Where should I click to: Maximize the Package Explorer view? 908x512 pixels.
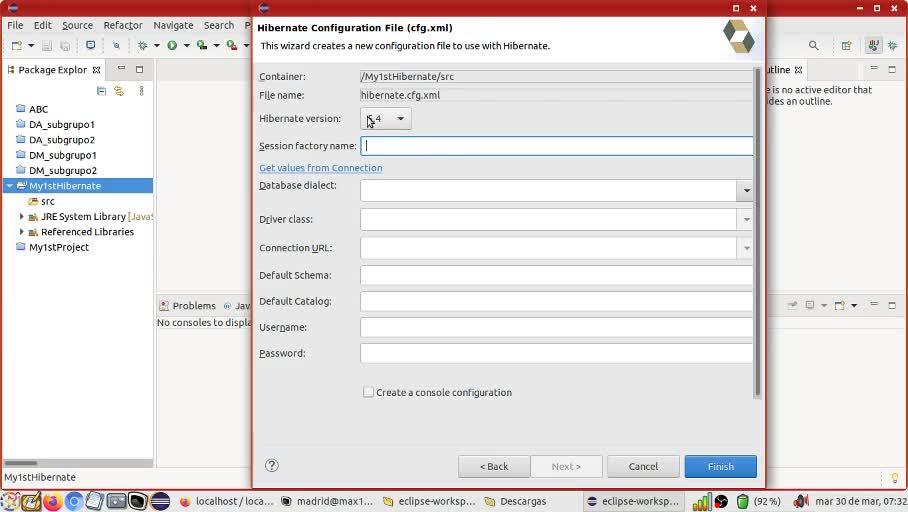(x=140, y=70)
